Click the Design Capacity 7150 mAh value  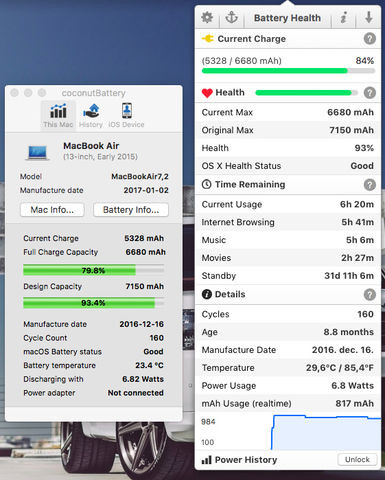(144, 286)
